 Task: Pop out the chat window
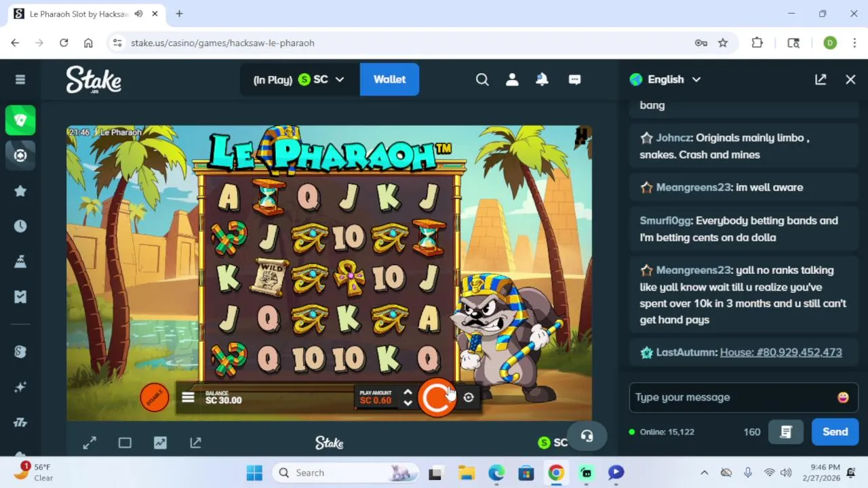(x=821, y=79)
